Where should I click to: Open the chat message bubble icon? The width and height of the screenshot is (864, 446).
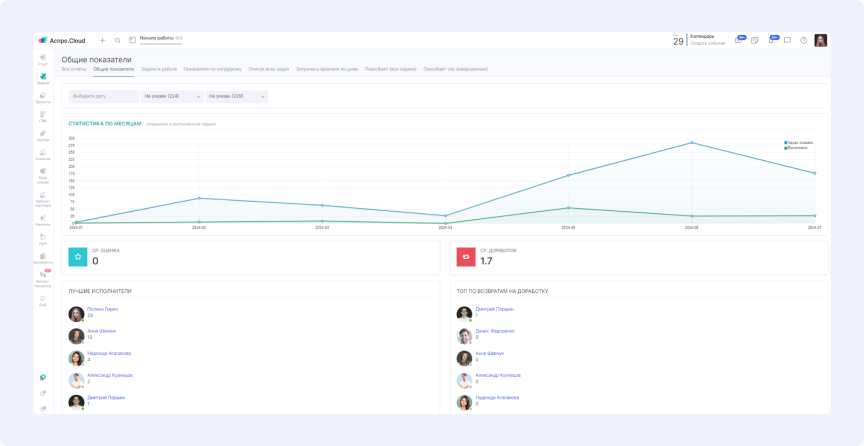[x=787, y=40]
